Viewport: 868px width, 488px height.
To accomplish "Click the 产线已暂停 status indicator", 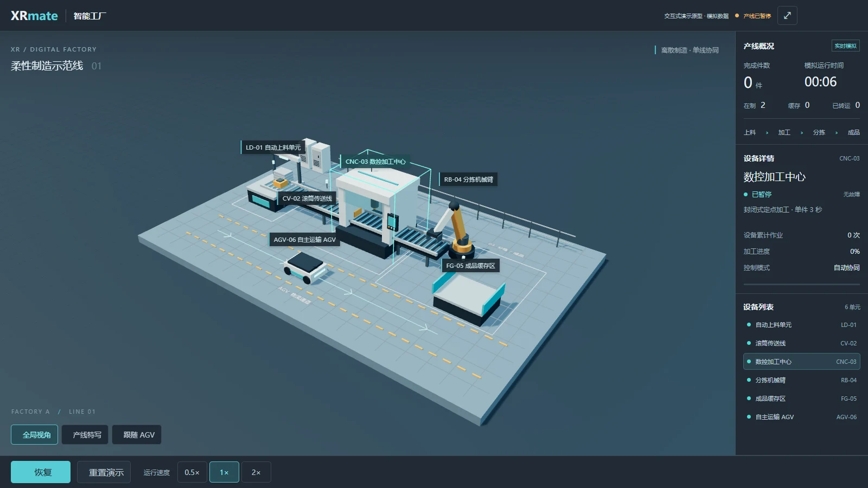I will tap(753, 16).
